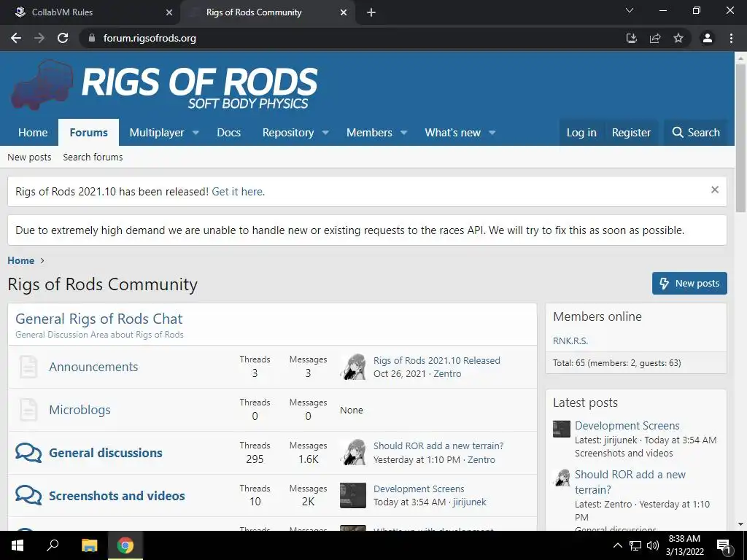Open the Rigs of Rods 2021.10 Released thread
This screenshot has width=747, height=560.
click(437, 360)
